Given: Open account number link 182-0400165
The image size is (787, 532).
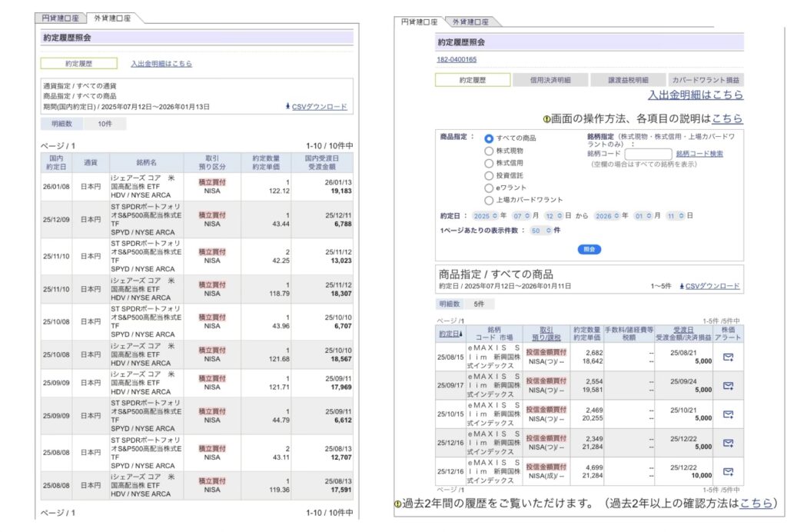Looking at the screenshot, I should (x=457, y=59).
